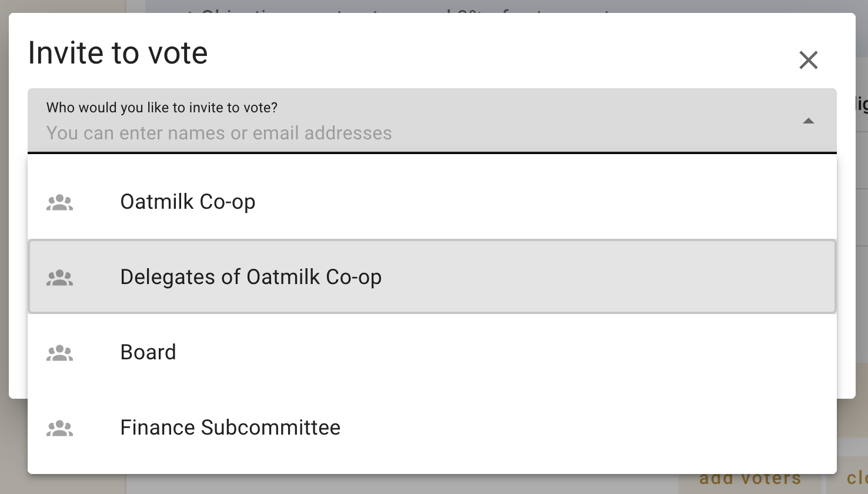Click the Invite to vote dialog title

(118, 53)
